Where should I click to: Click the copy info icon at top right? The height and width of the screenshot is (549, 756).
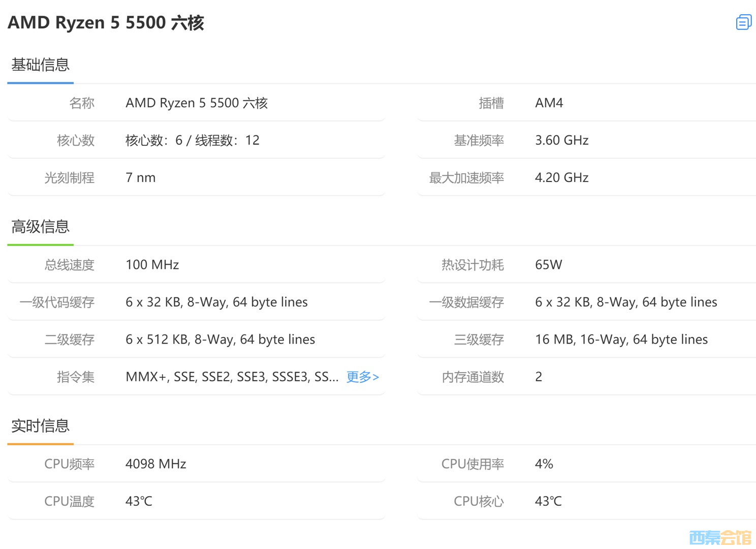[x=743, y=22]
